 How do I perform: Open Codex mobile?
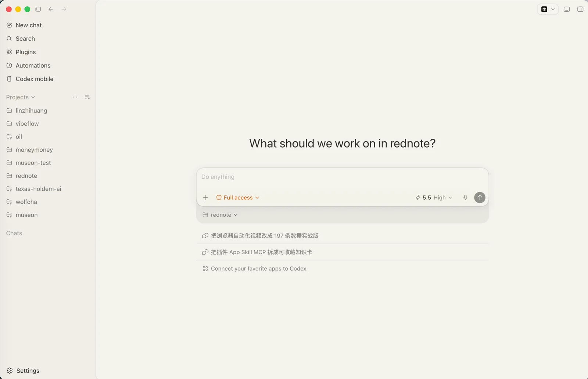pyautogui.click(x=47, y=79)
